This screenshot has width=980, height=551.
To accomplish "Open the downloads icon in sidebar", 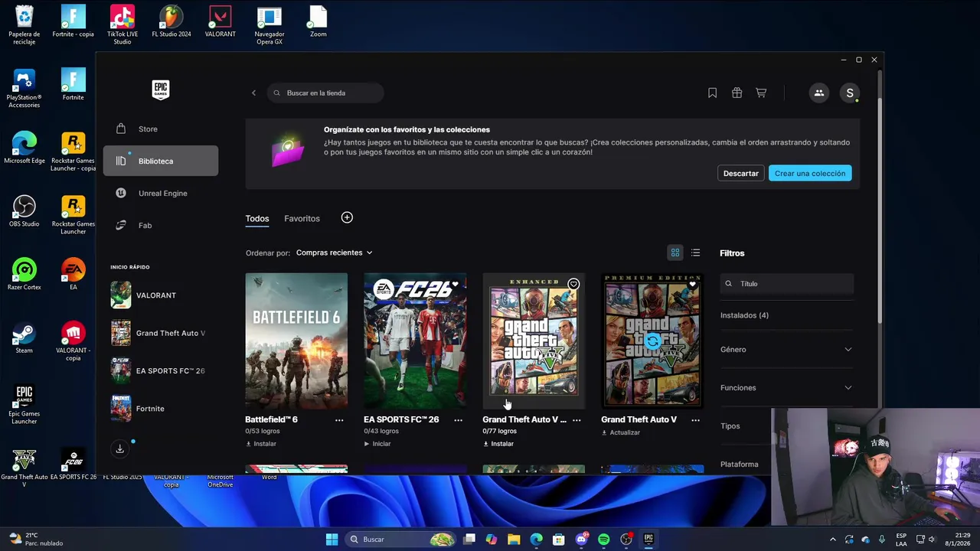I will (x=120, y=449).
